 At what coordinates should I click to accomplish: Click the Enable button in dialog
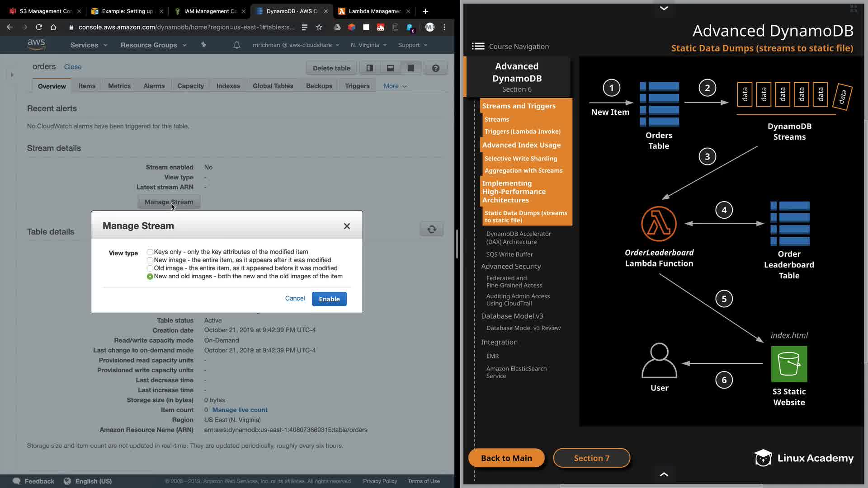329,299
